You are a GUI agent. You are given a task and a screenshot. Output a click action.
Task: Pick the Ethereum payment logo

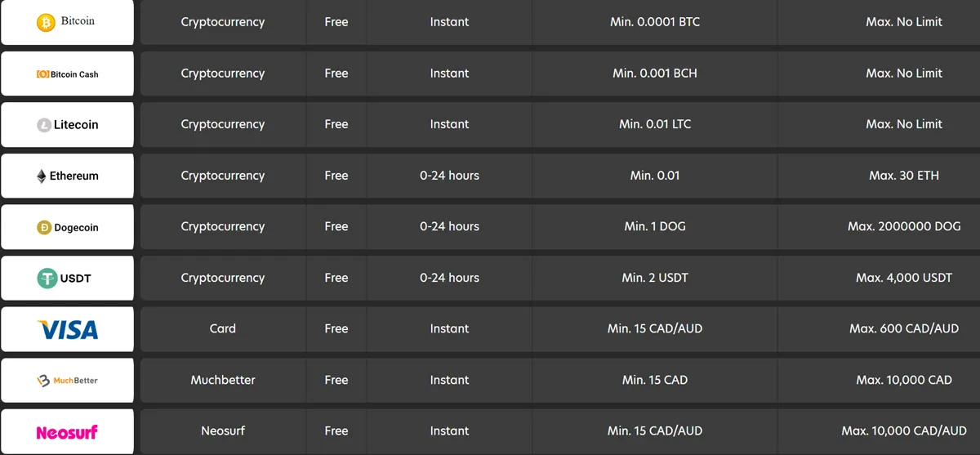(67, 176)
